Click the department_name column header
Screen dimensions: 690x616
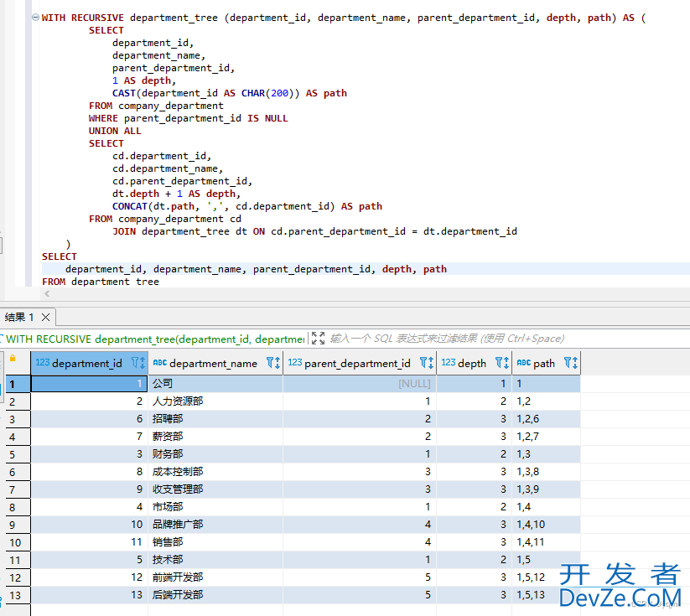click(215, 363)
